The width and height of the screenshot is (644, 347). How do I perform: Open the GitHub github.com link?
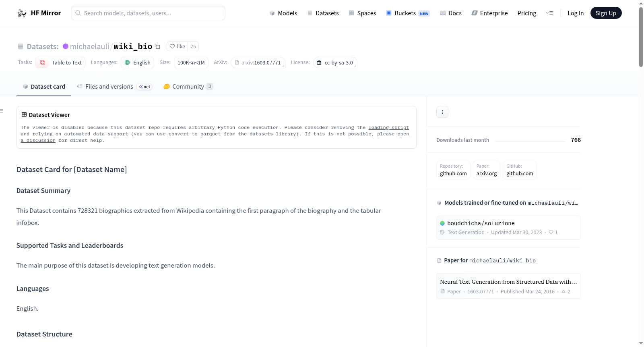tap(520, 170)
